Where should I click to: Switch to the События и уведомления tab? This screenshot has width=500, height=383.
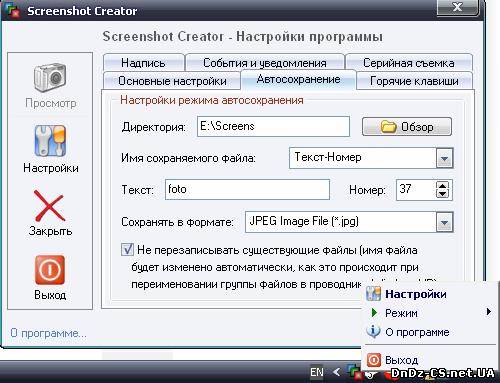(x=265, y=63)
